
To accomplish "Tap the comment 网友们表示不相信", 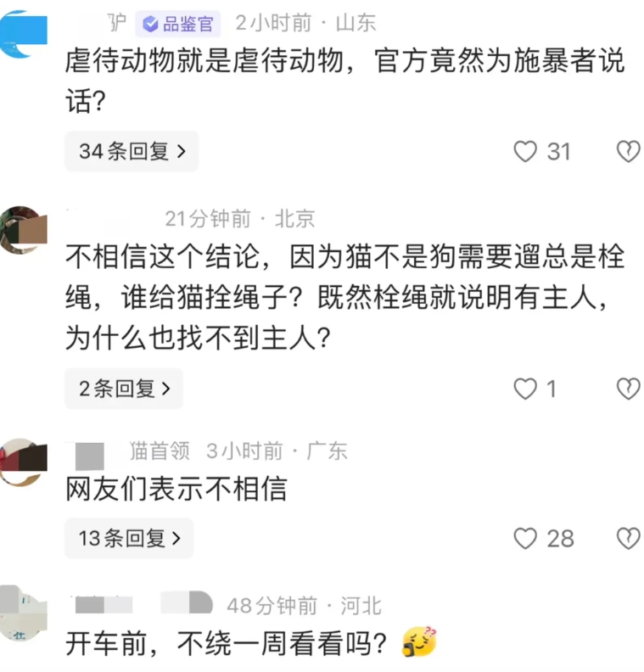I will (x=176, y=489).
